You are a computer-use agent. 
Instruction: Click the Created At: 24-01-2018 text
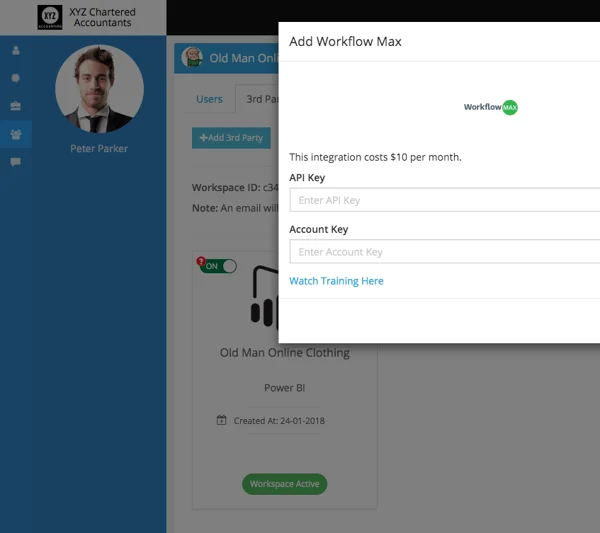coord(279,421)
